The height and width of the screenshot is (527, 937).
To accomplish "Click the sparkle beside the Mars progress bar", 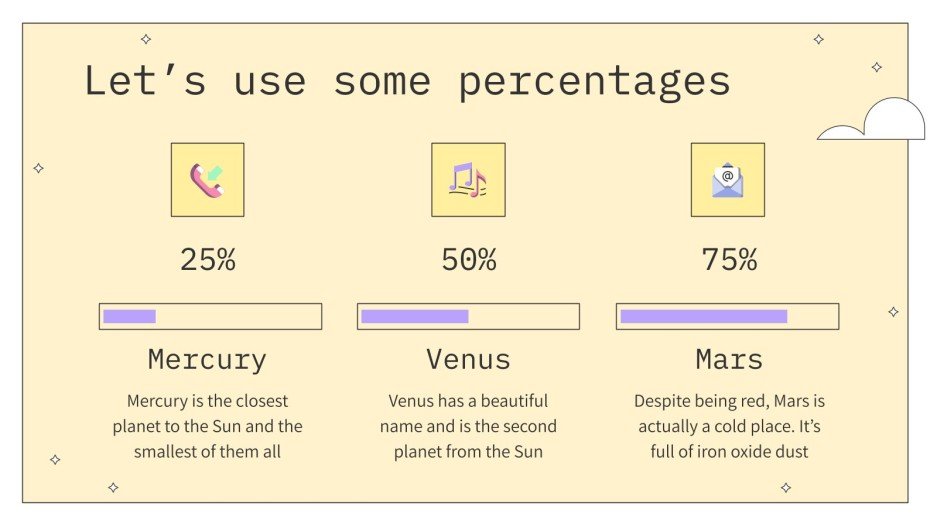I will click(893, 312).
